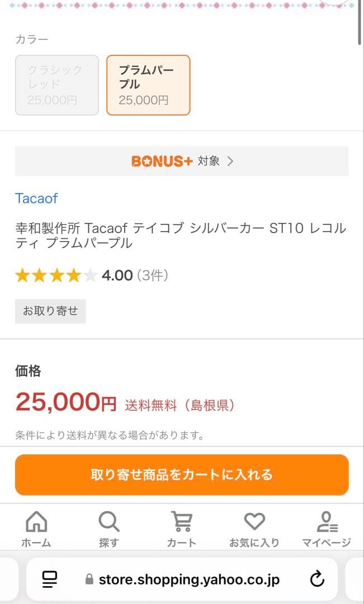Image resolution: width=364 pixels, height=604 pixels.
Task: Tap the browser tabs icon in the toolbar
Action: pyautogui.click(x=49, y=579)
